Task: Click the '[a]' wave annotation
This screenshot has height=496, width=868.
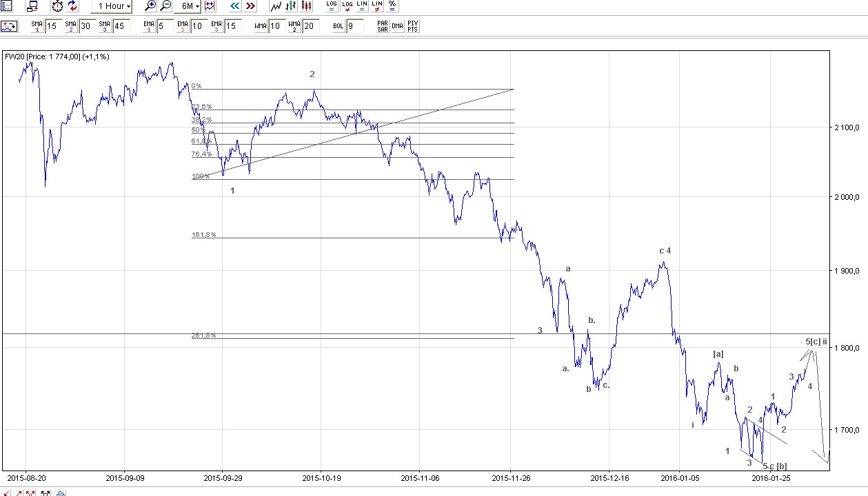Action: [718, 354]
